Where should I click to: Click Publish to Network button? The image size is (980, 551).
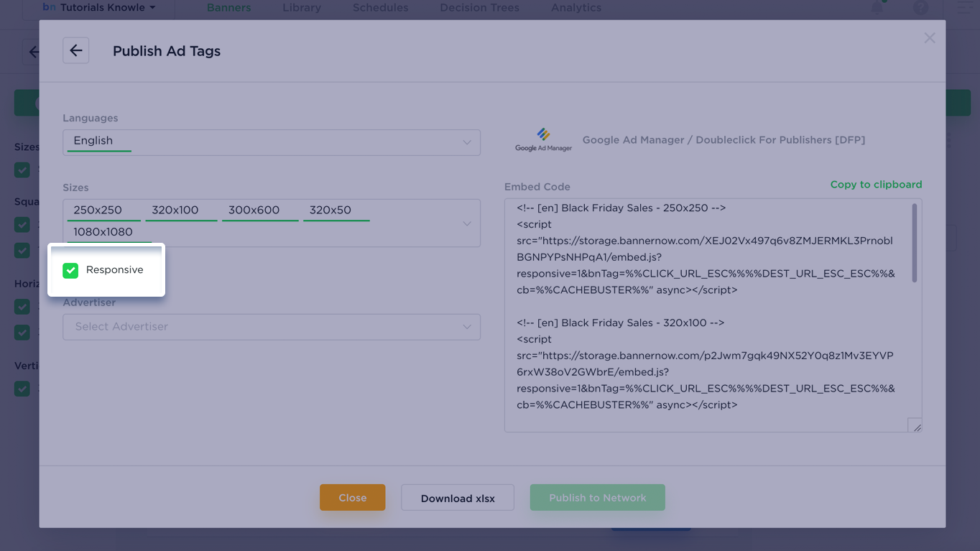pos(597,498)
